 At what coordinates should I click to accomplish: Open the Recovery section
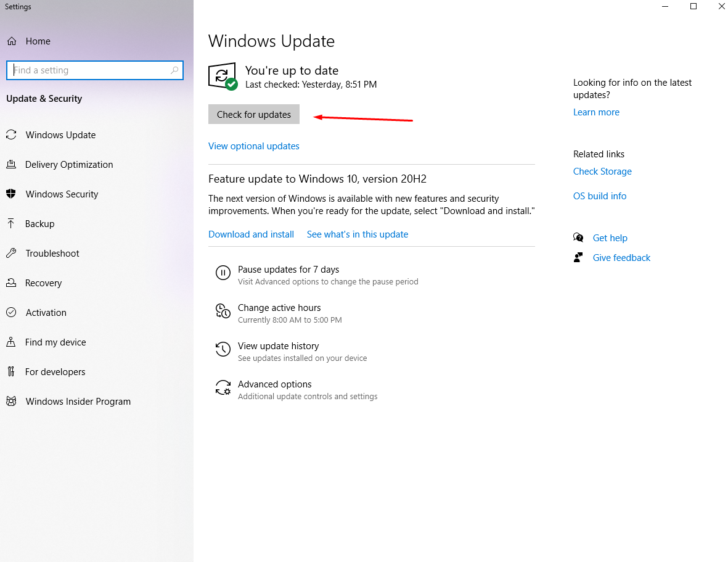click(44, 283)
